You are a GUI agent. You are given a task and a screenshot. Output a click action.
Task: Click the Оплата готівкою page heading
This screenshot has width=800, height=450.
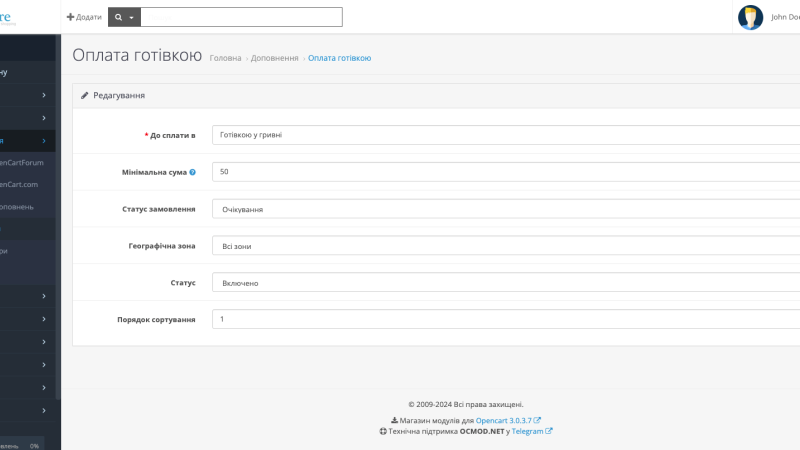[137, 55]
